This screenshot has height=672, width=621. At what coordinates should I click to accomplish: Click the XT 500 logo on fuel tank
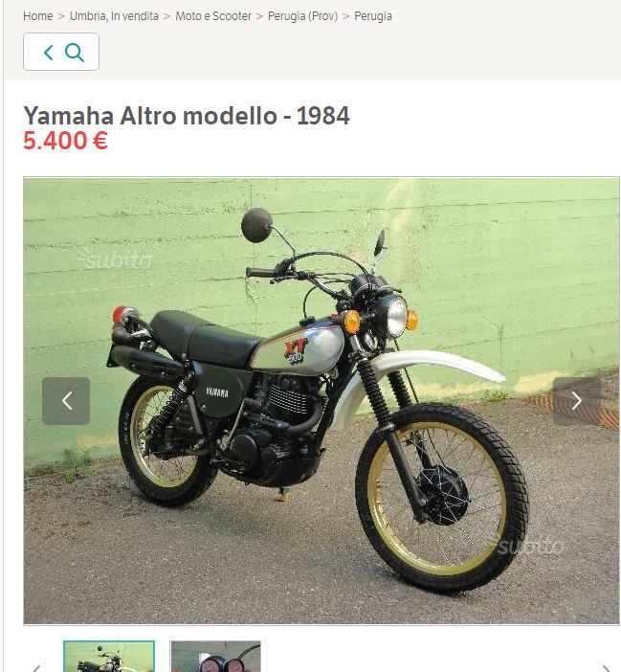click(x=296, y=351)
